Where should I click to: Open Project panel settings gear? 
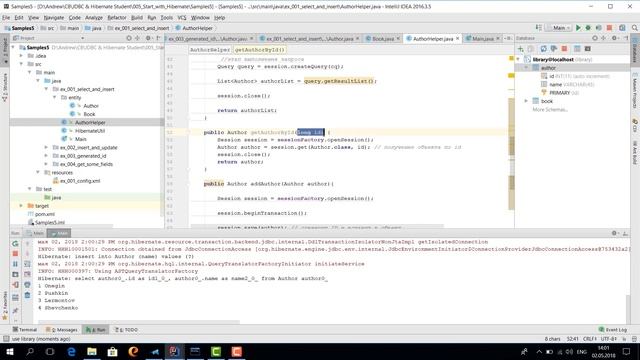pos(148,38)
